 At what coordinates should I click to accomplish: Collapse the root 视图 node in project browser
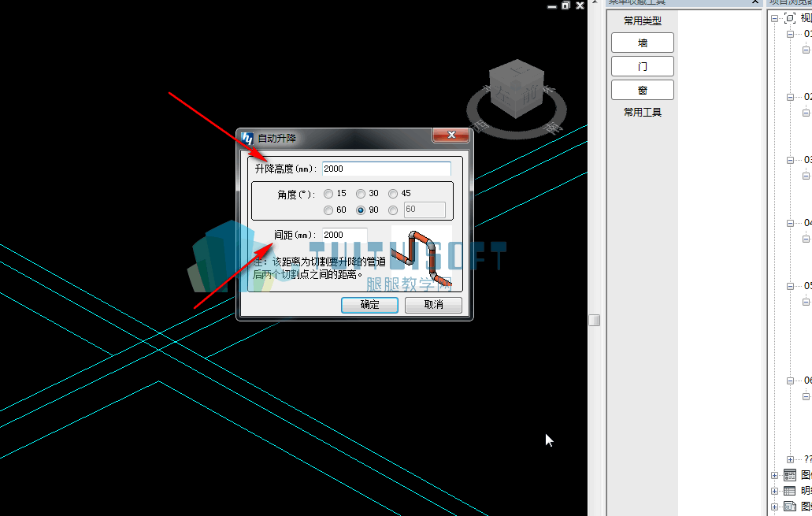click(x=775, y=19)
